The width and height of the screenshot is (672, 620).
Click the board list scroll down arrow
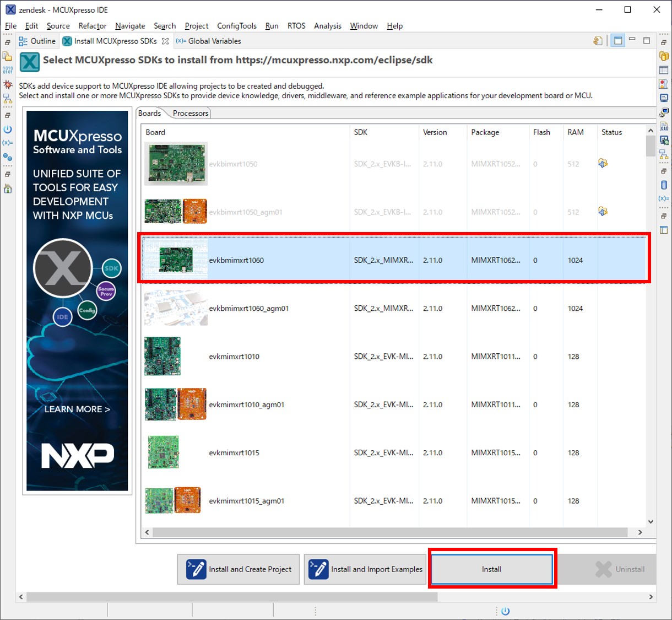(651, 521)
